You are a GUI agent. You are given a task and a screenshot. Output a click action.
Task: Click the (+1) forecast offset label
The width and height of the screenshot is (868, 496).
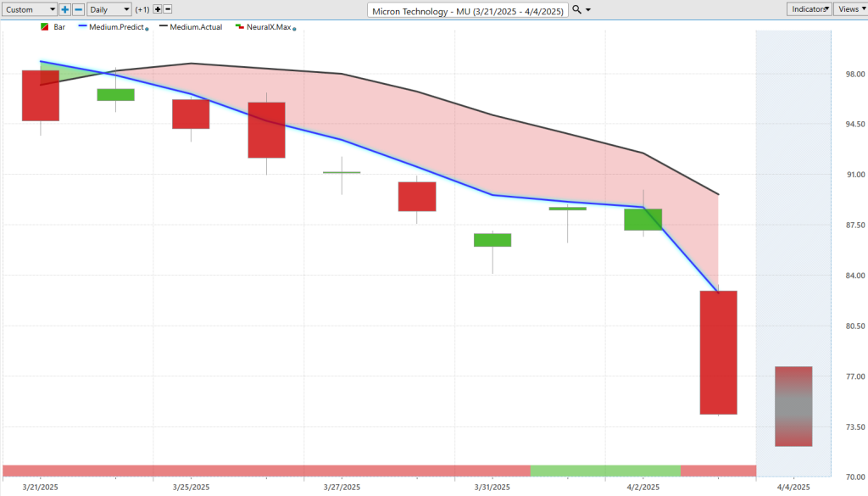click(142, 9)
